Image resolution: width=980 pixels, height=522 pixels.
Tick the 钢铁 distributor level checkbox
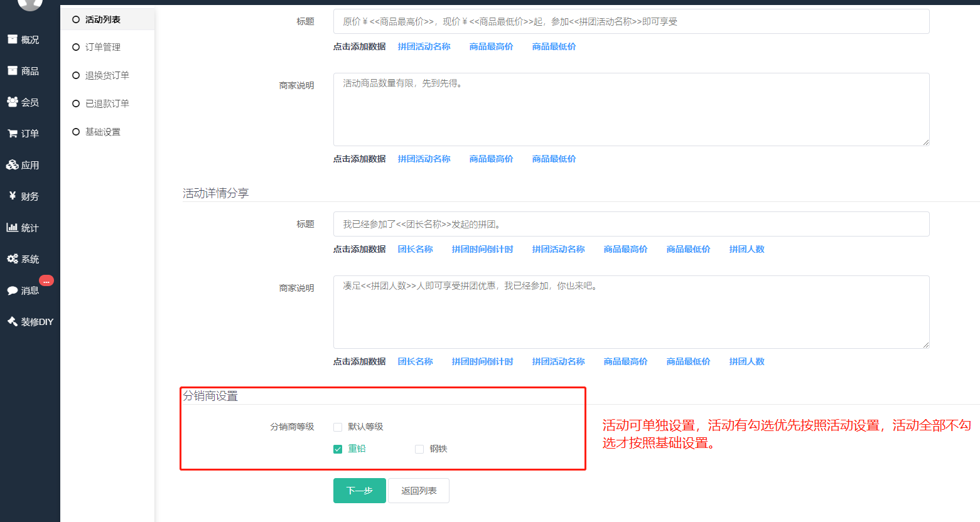[x=419, y=449]
